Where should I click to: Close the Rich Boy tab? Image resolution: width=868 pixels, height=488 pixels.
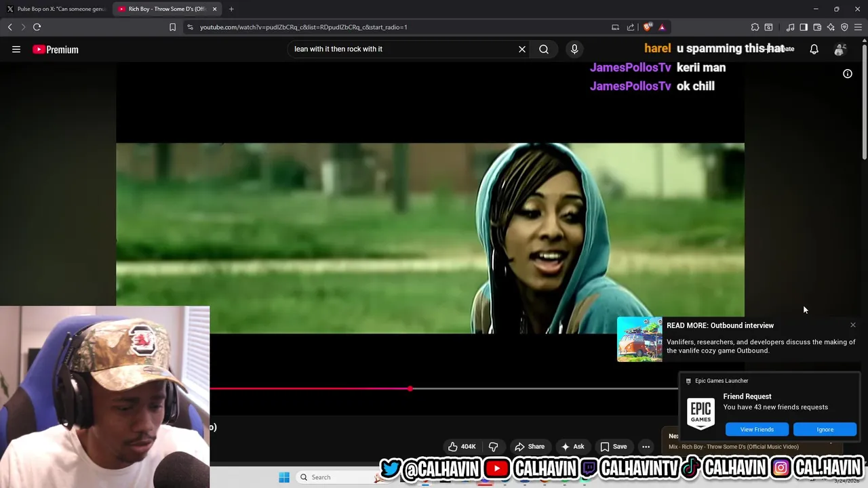click(215, 9)
